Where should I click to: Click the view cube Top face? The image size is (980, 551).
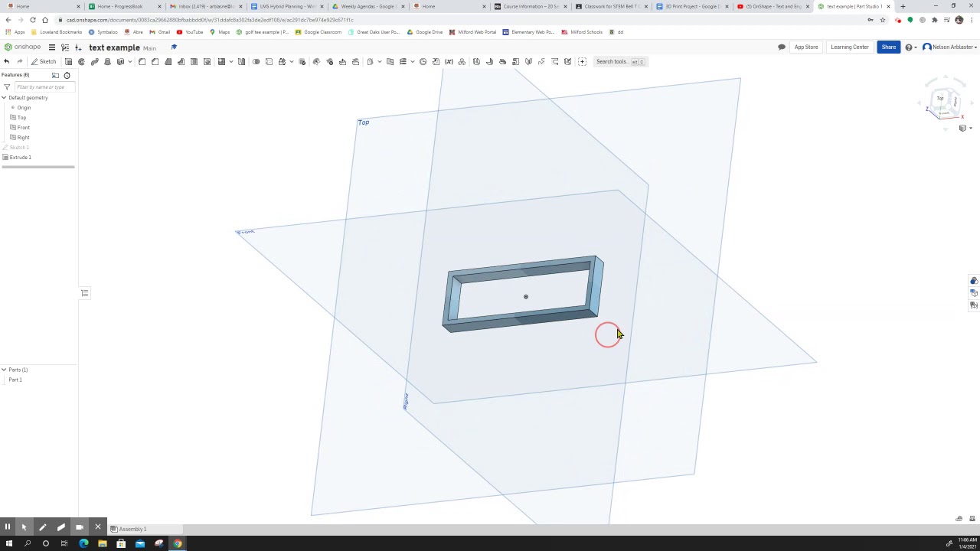(x=940, y=98)
